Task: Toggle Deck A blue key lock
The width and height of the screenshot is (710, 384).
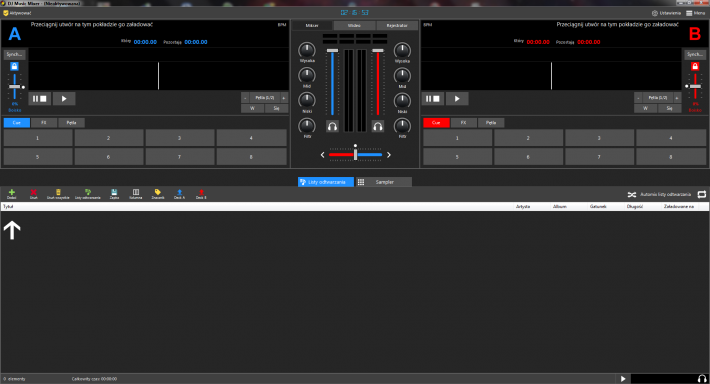Action: click(14, 66)
